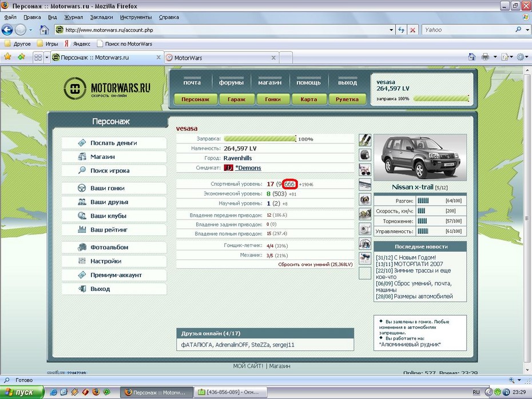Click the red stop icon in the address bar
The image size is (532, 399).
point(412,30)
